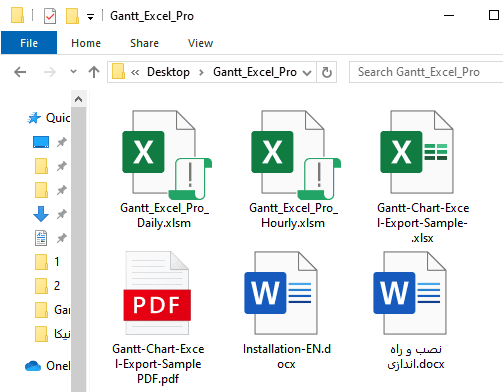Screen dimensions: 503x392
Task: Expand the recent locations dropdown
Action: tap(73, 71)
